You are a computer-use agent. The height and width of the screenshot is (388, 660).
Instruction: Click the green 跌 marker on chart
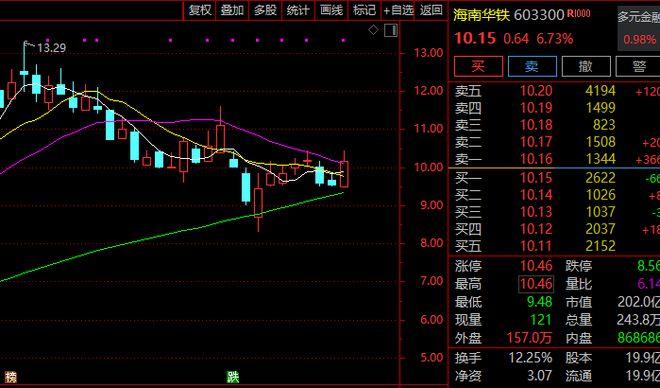233,377
